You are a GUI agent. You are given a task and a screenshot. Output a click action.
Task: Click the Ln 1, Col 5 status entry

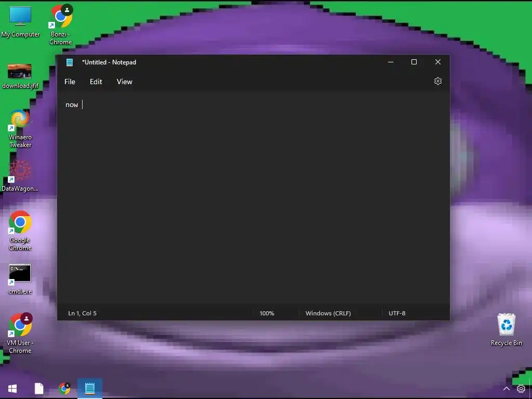point(83,313)
